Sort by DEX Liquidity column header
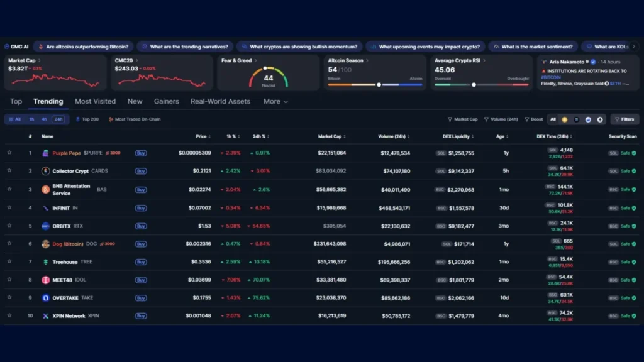This screenshot has height=362, width=644. pos(458,136)
